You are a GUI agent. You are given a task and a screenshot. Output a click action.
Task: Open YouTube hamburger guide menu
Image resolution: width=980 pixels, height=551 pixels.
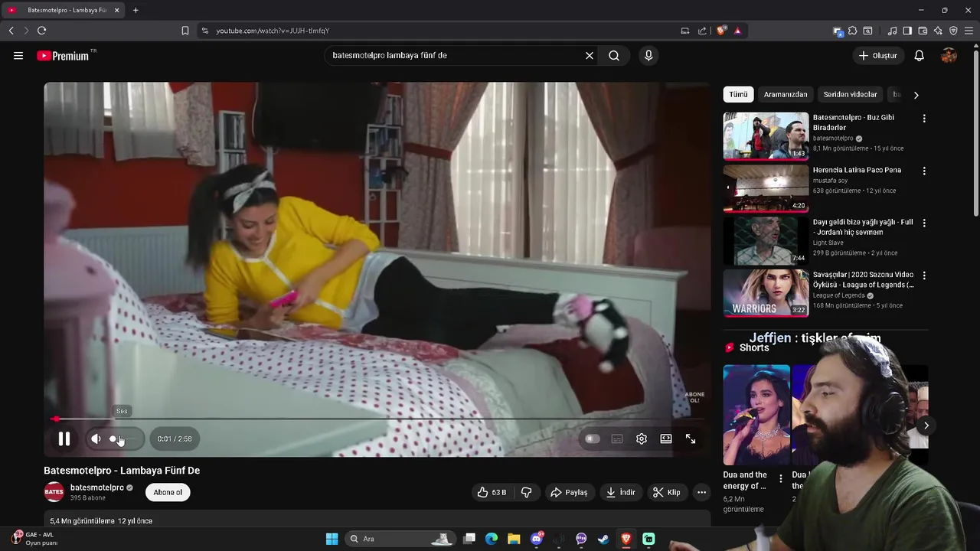(x=18, y=55)
